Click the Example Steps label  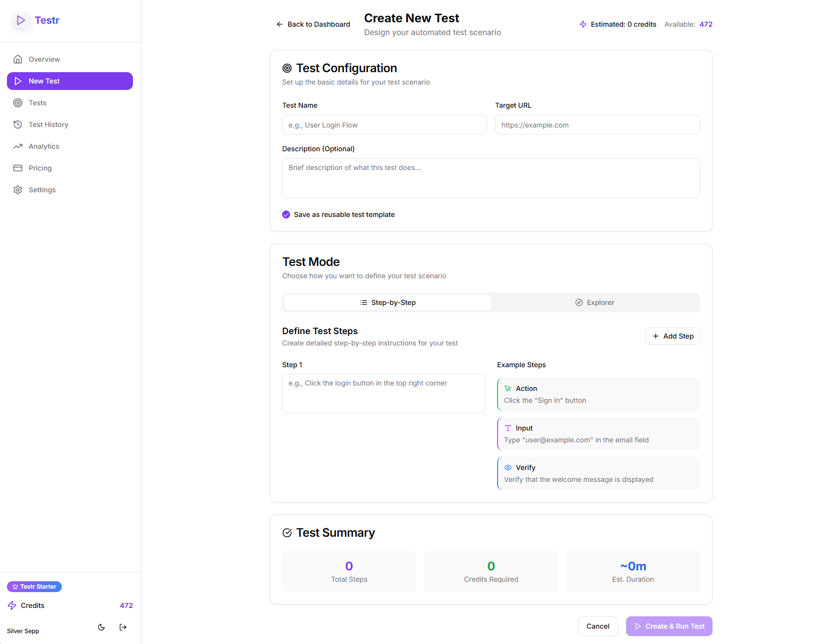click(521, 365)
